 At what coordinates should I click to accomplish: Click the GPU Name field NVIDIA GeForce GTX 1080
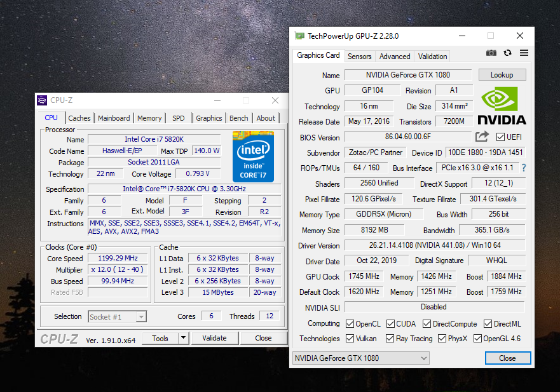(408, 75)
